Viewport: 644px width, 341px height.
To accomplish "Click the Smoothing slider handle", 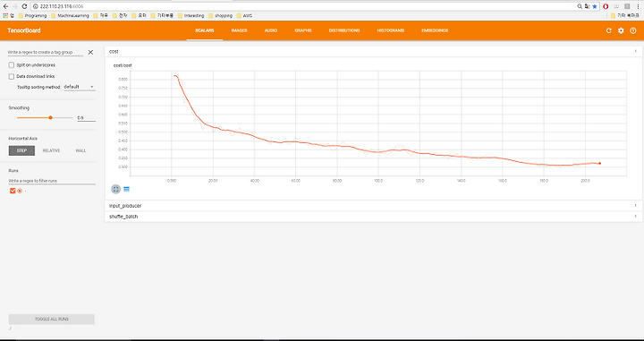I will (x=50, y=117).
